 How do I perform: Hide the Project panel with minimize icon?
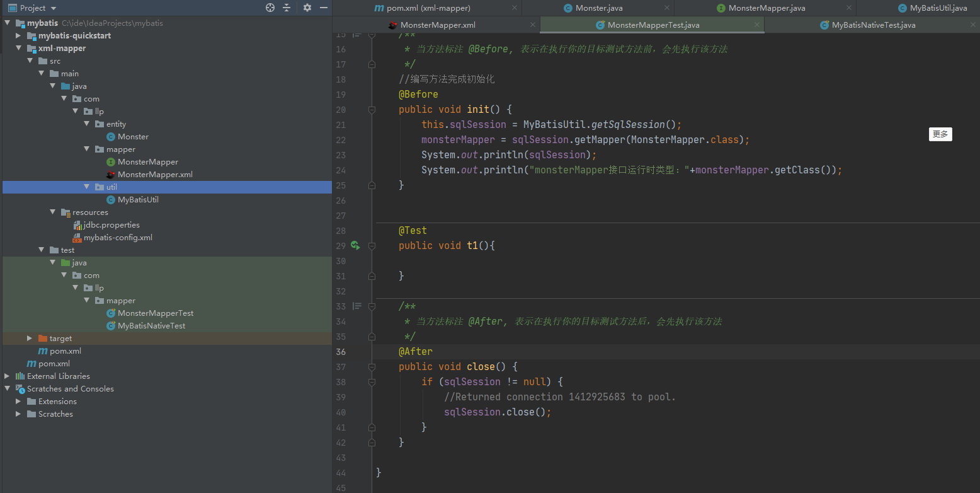(324, 8)
